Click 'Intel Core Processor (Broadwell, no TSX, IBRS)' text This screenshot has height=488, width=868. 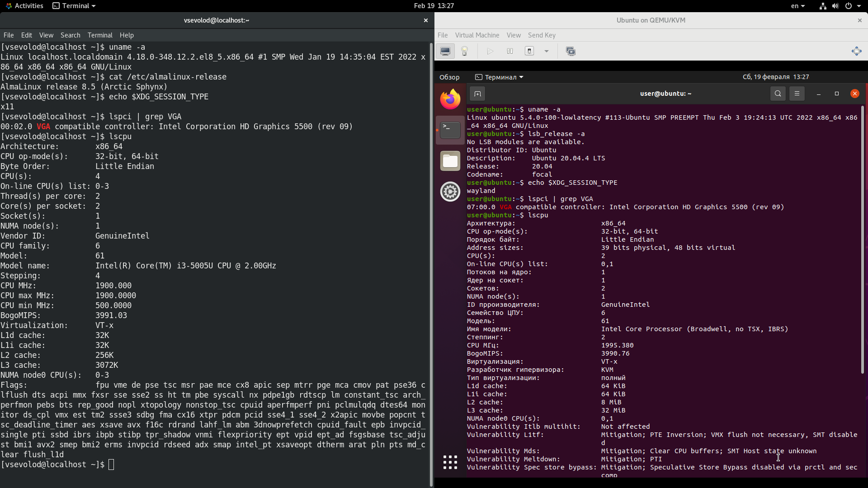[x=694, y=329]
